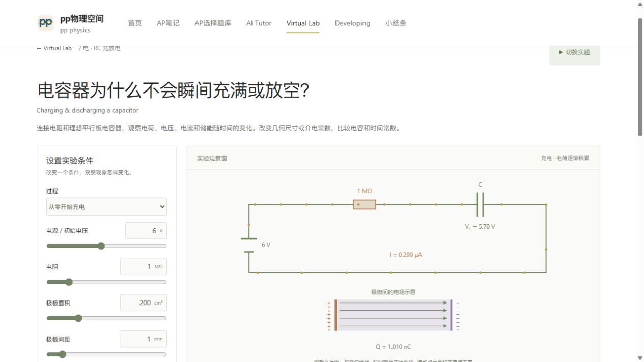Select the Virtual Lab nav tab
The image size is (644, 362).
click(x=303, y=23)
